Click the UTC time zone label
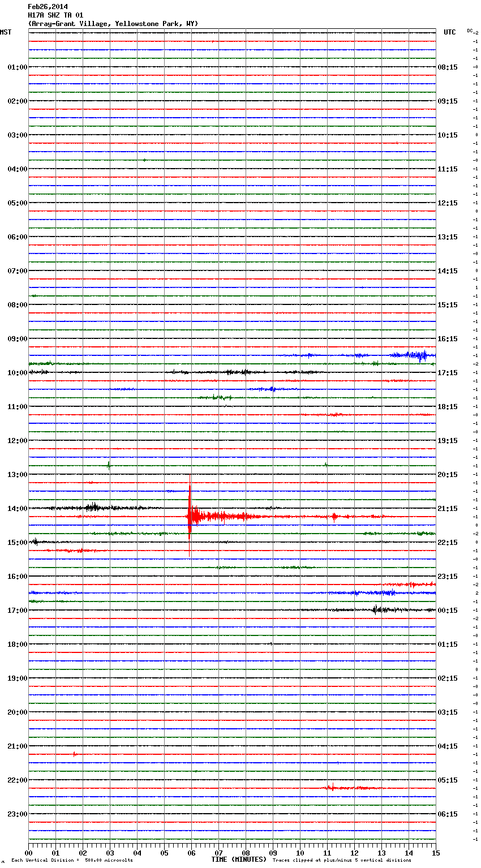Image resolution: width=481 pixels, height=868 pixels. pos(449,32)
